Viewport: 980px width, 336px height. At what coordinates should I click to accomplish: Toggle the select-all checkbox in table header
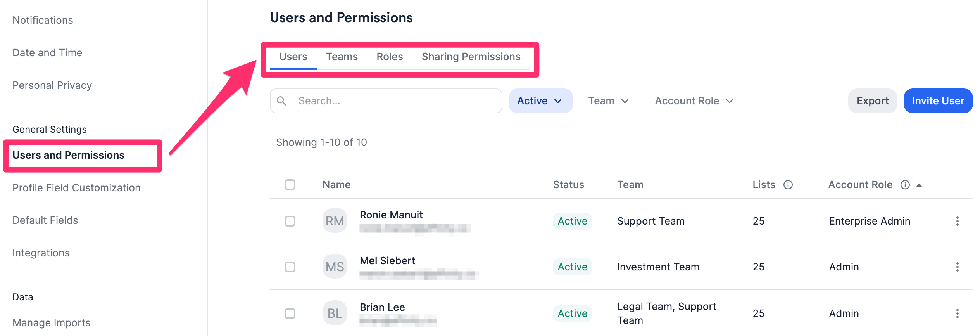pyautogui.click(x=290, y=185)
